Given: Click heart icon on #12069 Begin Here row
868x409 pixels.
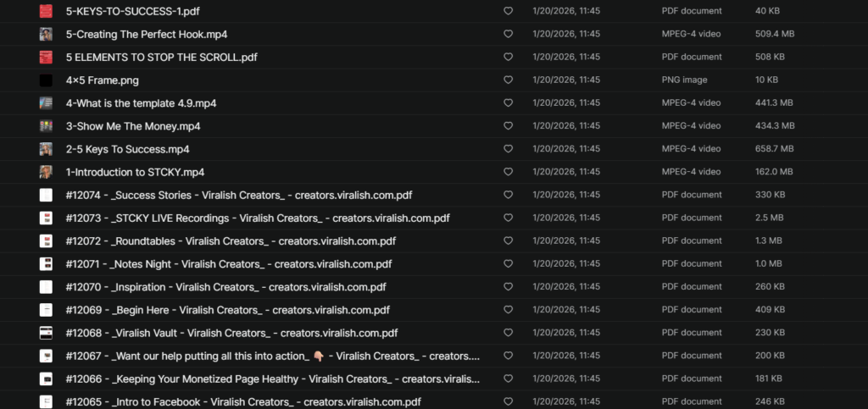Looking at the screenshot, I should (x=508, y=310).
